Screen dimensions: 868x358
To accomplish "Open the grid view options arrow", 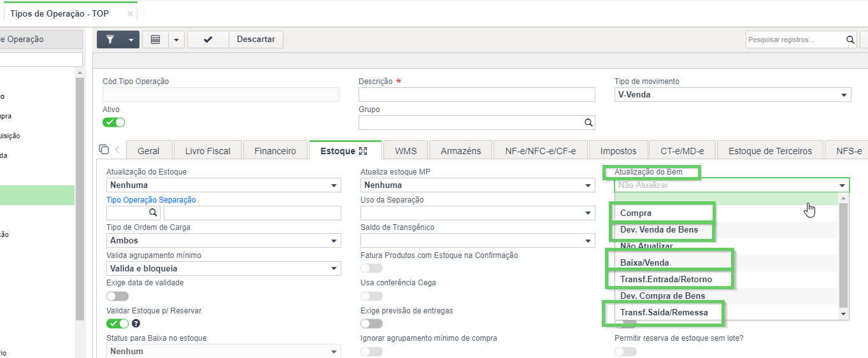I will pyautogui.click(x=176, y=39).
